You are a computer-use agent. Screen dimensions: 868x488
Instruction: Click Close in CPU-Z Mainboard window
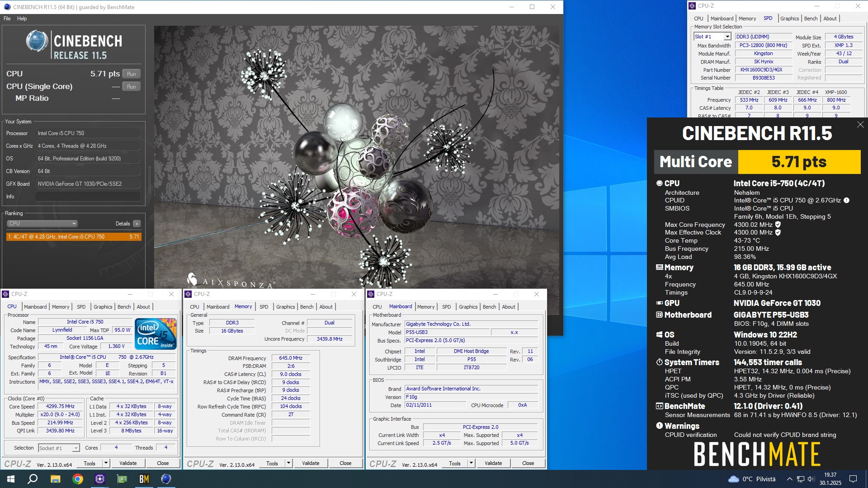click(x=528, y=463)
